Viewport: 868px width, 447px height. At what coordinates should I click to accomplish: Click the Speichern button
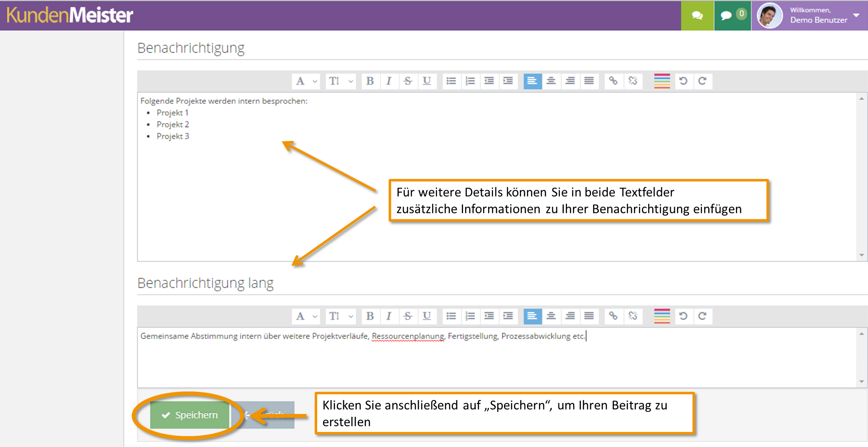pyautogui.click(x=190, y=415)
